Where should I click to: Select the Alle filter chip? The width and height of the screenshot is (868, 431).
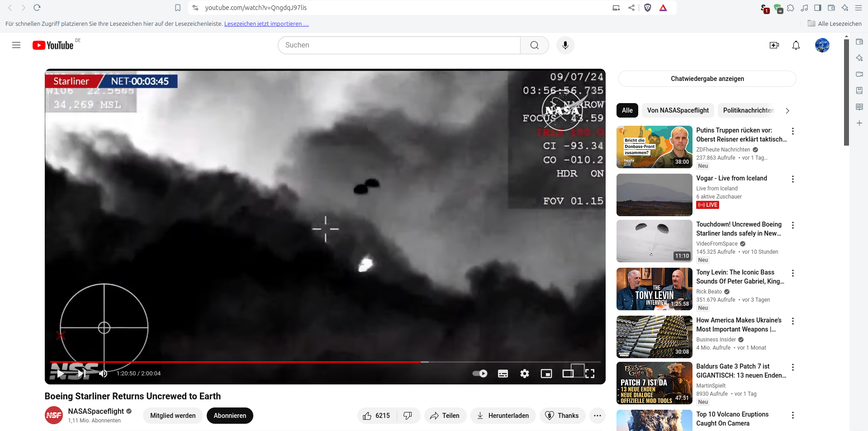627,110
